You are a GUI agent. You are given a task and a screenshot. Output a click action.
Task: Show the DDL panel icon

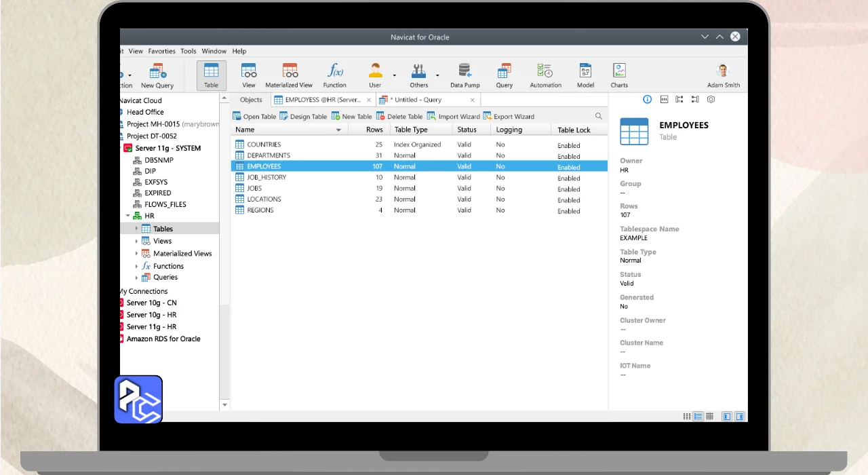[x=664, y=99]
